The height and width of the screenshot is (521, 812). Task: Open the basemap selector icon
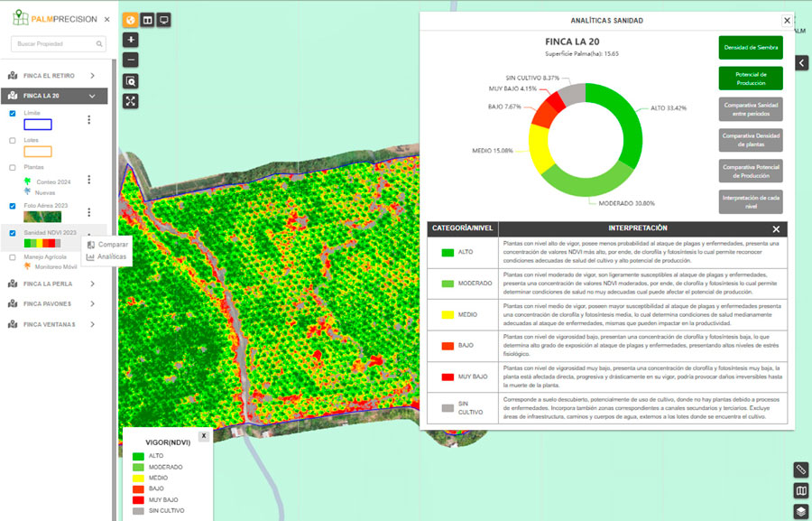tap(800, 491)
